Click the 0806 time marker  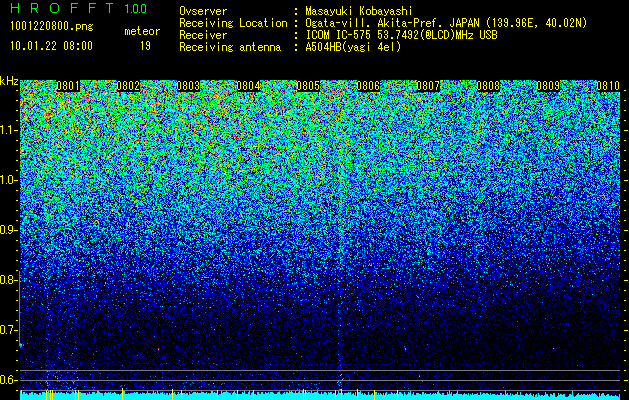[x=368, y=86]
